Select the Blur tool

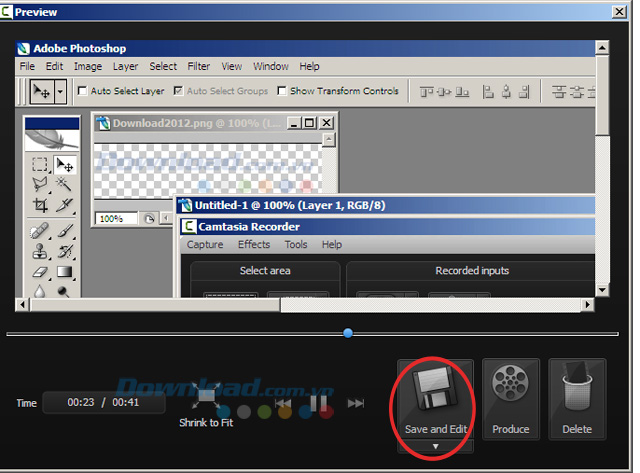pyautogui.click(x=40, y=291)
